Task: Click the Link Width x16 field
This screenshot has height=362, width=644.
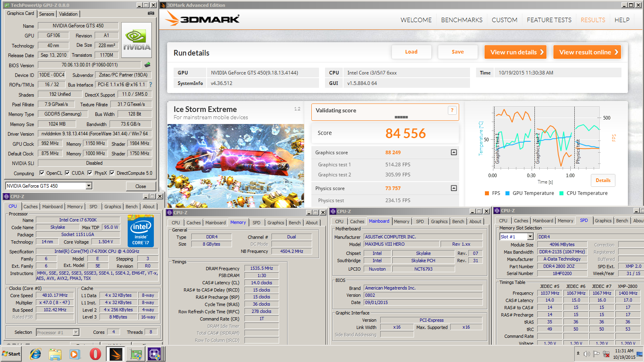Action: click(397, 327)
